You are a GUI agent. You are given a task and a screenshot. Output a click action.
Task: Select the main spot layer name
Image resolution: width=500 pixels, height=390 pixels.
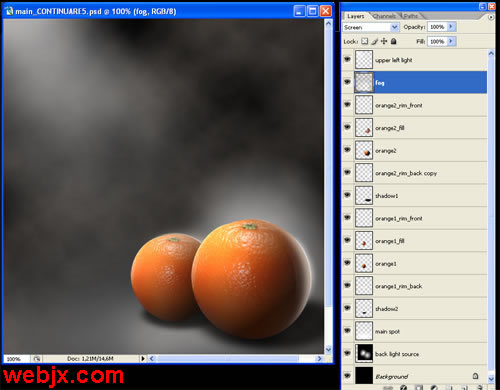point(387,331)
